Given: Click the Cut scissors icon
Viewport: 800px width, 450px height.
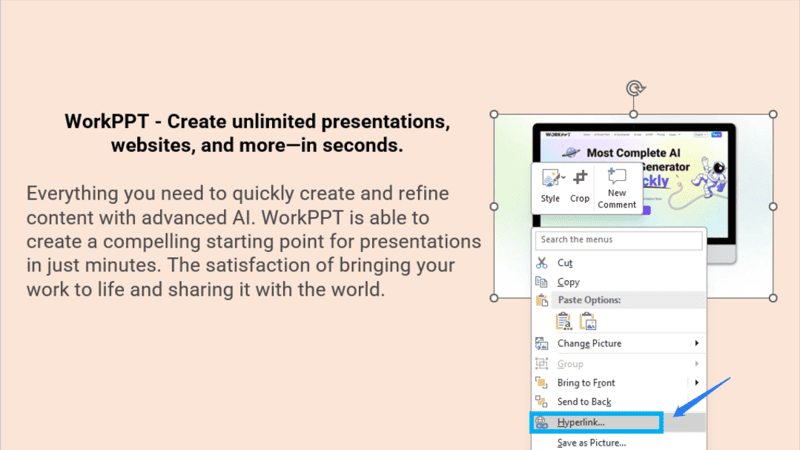Looking at the screenshot, I should pyautogui.click(x=542, y=262).
